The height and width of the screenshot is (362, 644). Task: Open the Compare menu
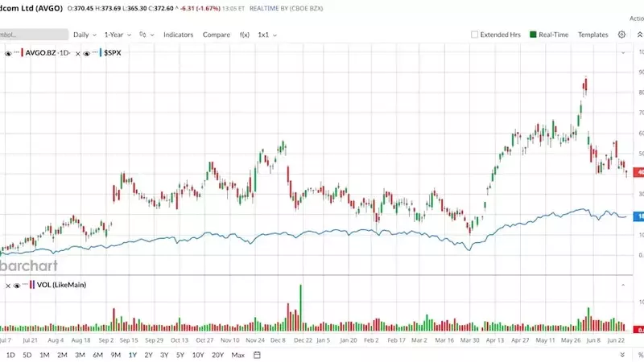point(217,35)
